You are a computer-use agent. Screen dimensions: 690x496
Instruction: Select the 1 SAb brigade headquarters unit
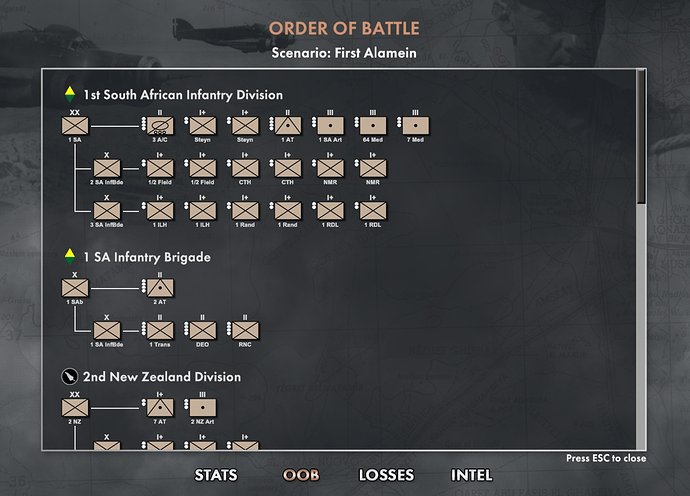click(x=75, y=288)
